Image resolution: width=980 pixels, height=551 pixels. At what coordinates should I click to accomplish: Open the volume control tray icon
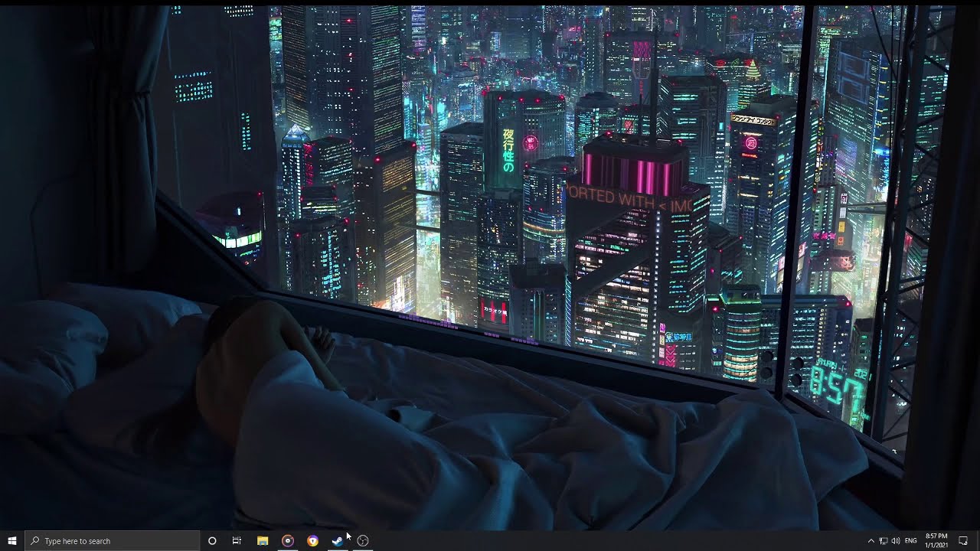tap(896, 541)
